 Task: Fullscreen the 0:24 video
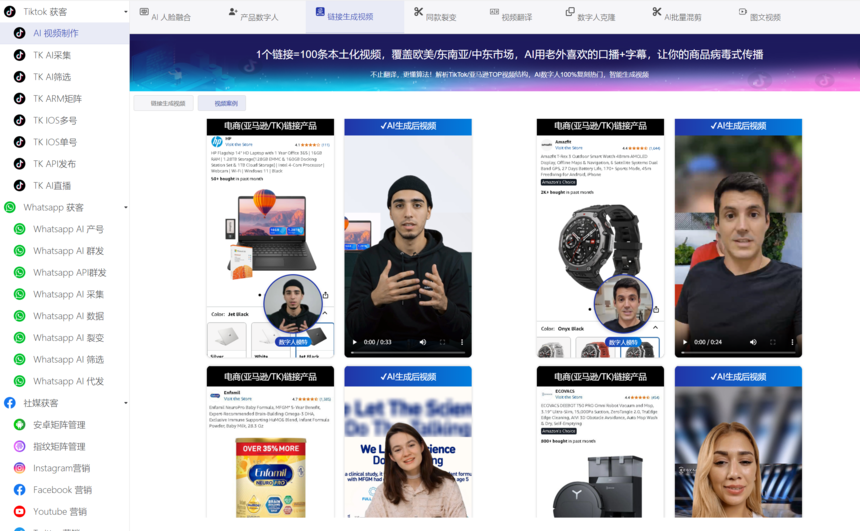pyautogui.click(x=773, y=342)
